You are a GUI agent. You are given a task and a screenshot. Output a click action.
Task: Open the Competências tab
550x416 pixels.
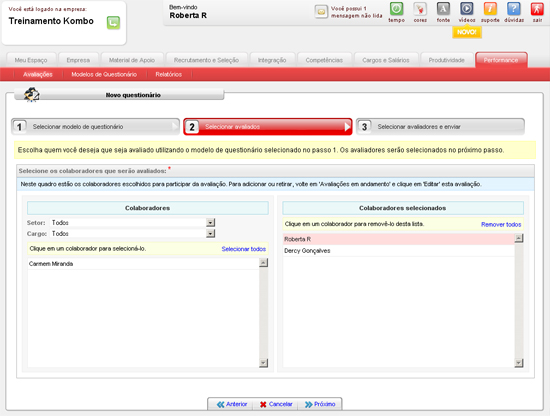point(324,60)
